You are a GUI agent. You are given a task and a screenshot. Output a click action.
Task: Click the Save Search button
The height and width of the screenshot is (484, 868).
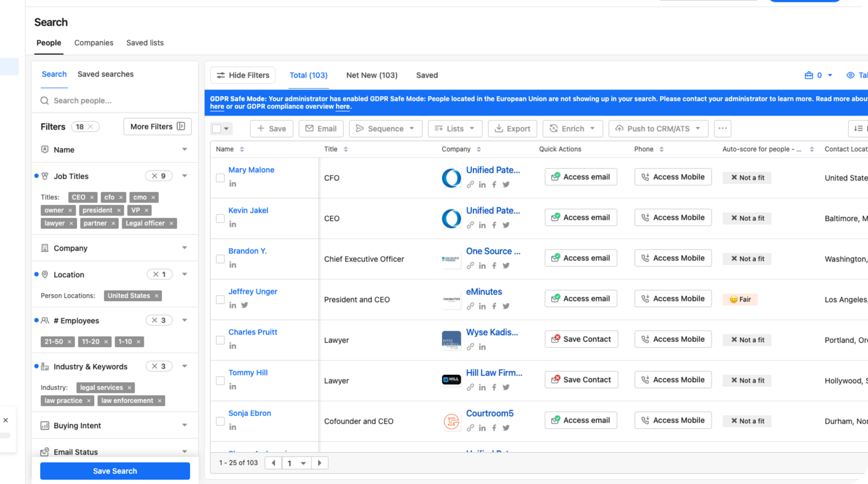tap(115, 471)
